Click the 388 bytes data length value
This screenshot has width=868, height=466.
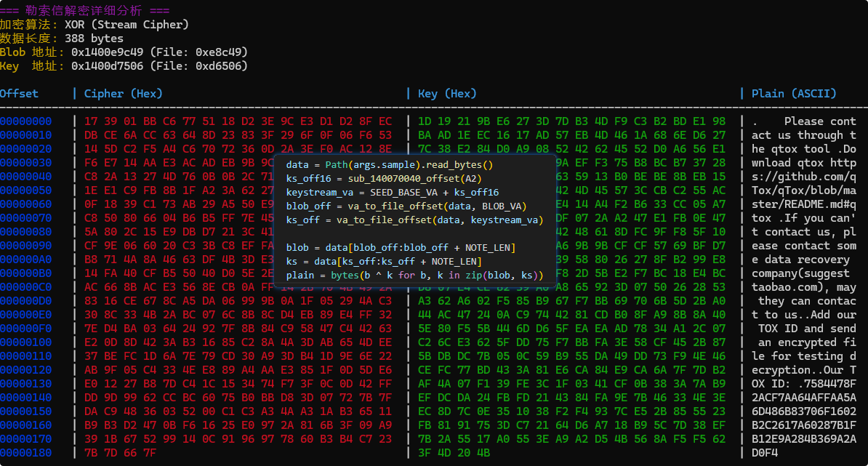[94, 39]
